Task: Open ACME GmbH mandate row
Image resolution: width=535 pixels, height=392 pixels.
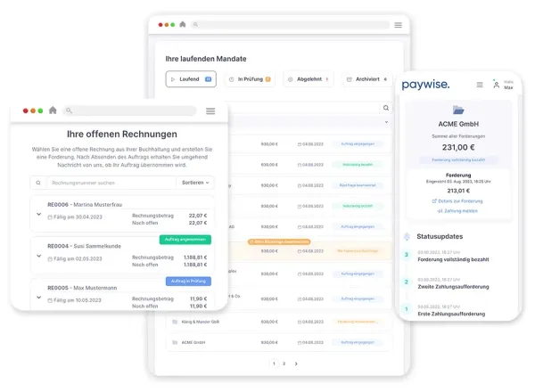Action: pyautogui.click(x=278, y=342)
